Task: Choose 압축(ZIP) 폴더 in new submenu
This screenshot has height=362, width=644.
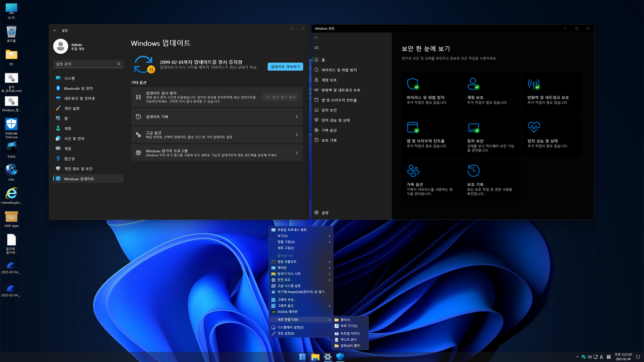Action: [x=350, y=346]
